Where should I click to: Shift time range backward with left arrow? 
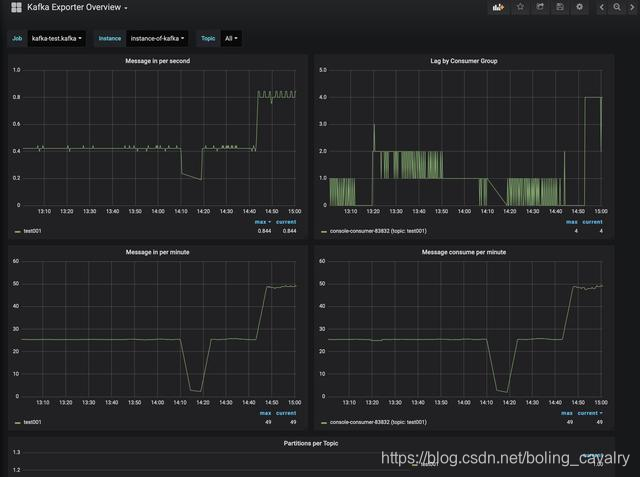[x=602, y=7]
